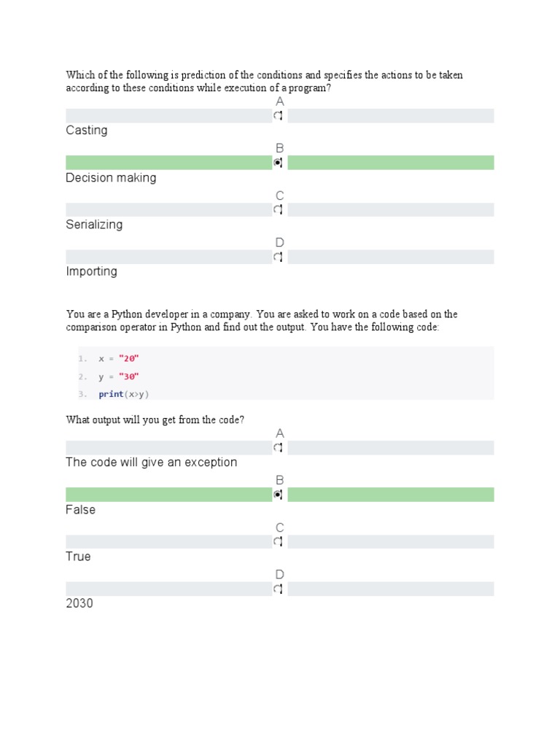Click the y = "30" code line

[x=119, y=376]
